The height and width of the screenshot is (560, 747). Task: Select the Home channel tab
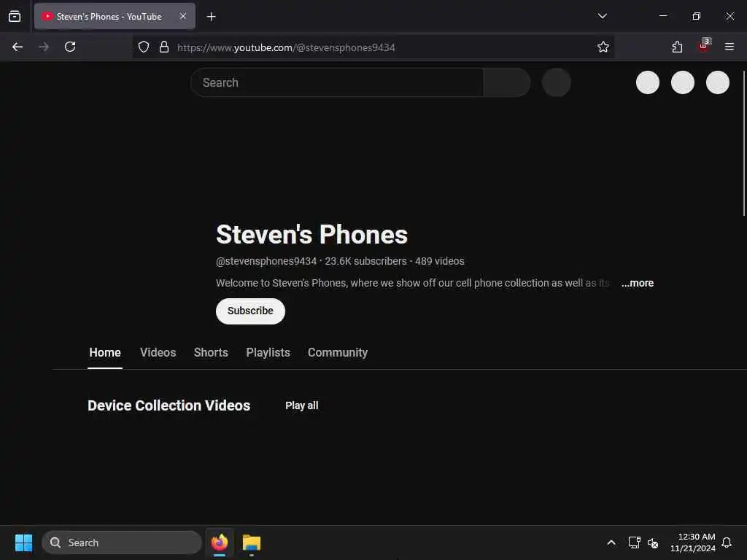[x=105, y=353]
